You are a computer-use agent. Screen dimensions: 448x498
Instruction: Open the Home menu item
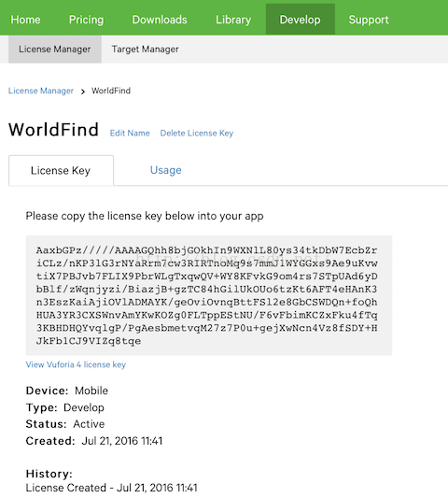[x=25, y=20]
